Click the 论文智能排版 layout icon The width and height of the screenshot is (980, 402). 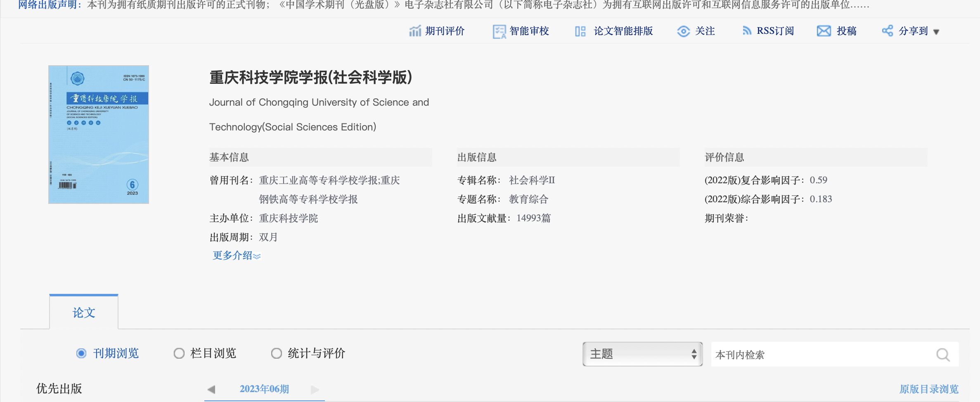pos(580,31)
